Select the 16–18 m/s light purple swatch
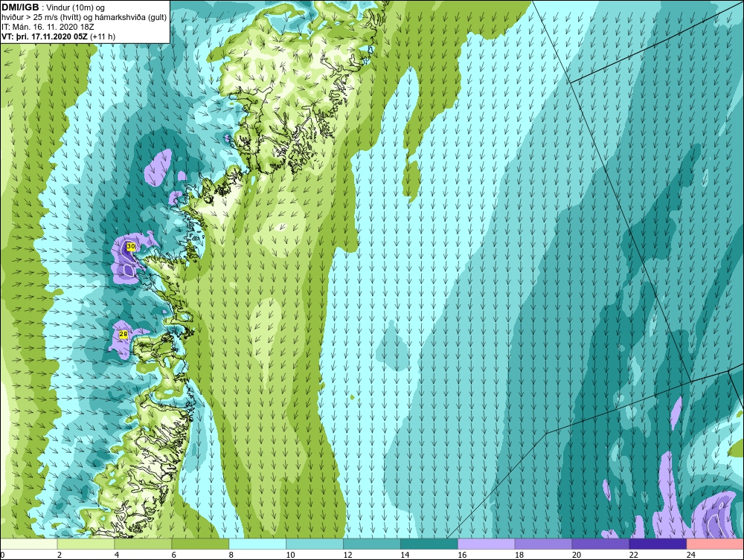744x560 pixels. tap(487, 544)
